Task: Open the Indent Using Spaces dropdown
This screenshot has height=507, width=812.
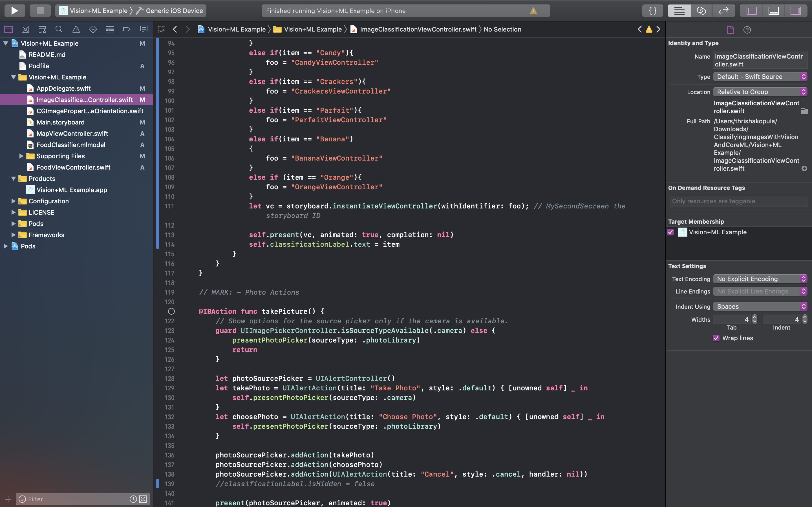Action: coord(760,306)
